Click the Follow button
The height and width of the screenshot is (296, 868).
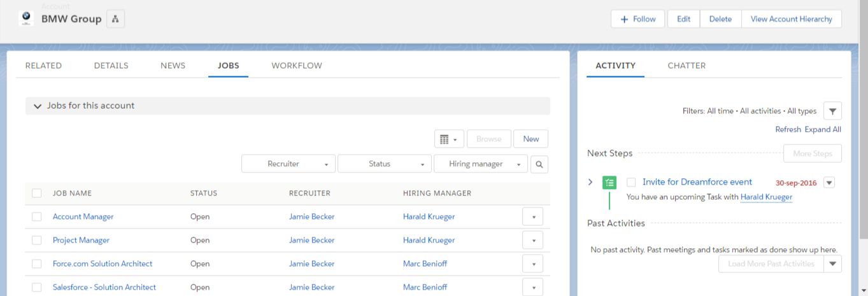[x=638, y=19]
